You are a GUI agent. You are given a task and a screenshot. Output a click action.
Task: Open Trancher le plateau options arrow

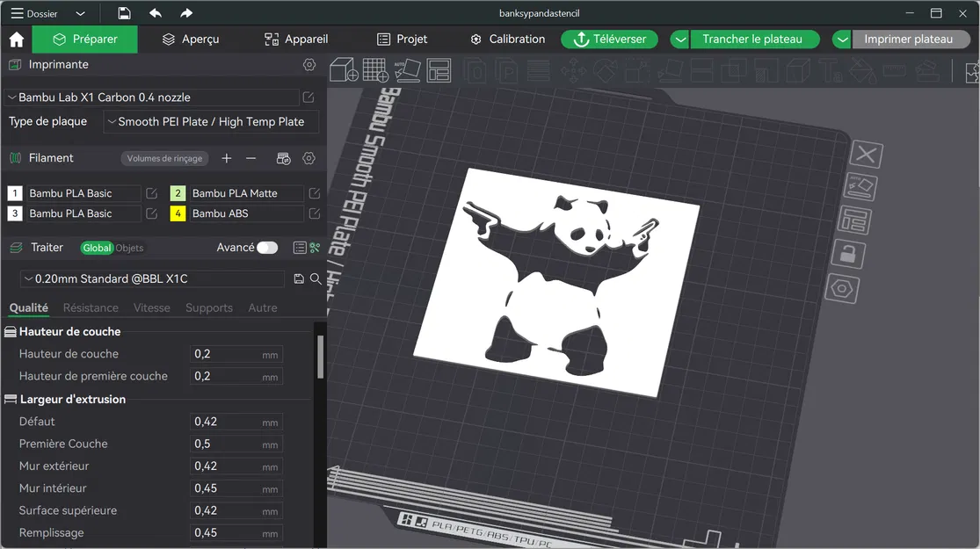(x=680, y=40)
